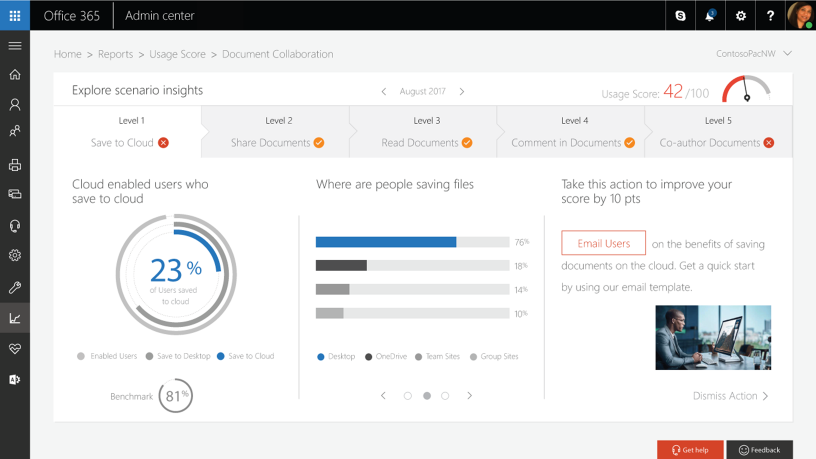Open settings gear in top bar
The image size is (816, 459).
point(741,16)
